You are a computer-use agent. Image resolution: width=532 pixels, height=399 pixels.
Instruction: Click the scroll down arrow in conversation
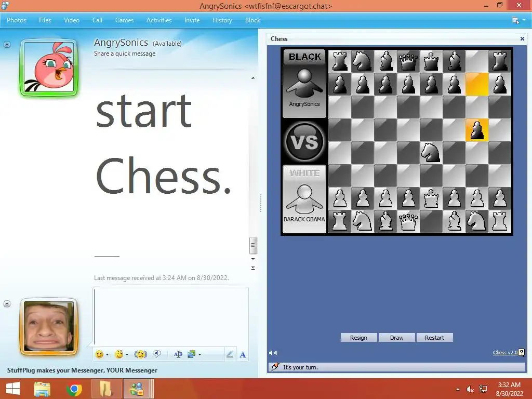[x=253, y=259]
